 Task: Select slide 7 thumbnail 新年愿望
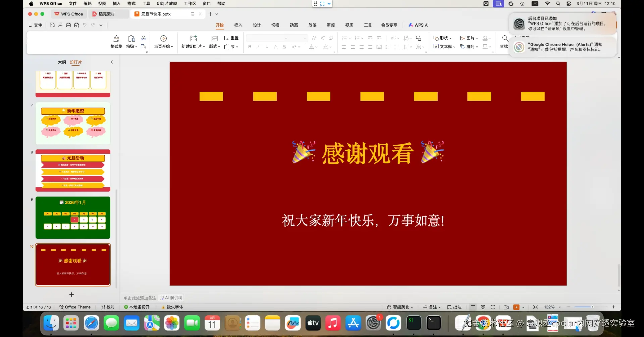click(x=73, y=124)
